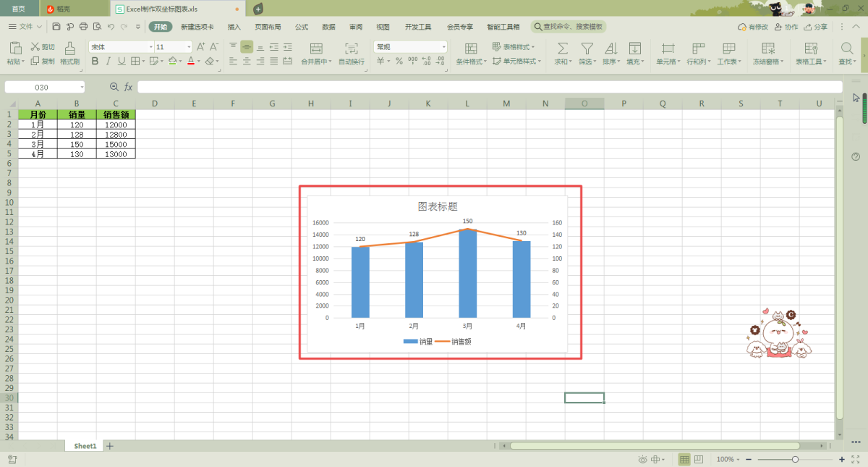Toggle bold formatting
This screenshot has width=868, height=467.
95,62
